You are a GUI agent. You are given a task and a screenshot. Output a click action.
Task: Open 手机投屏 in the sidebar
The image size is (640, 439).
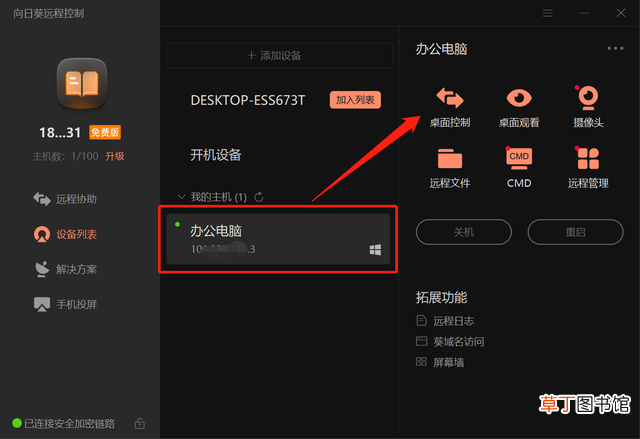click(65, 304)
